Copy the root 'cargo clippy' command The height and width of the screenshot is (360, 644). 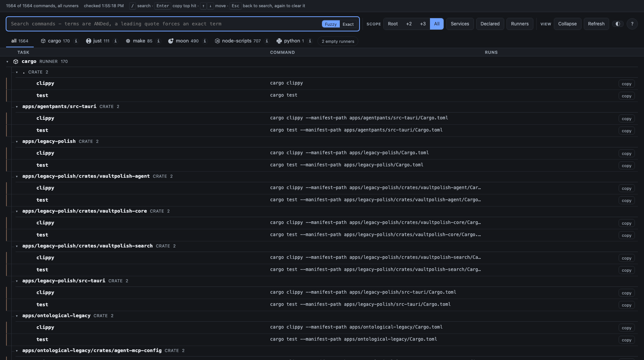coord(627,84)
